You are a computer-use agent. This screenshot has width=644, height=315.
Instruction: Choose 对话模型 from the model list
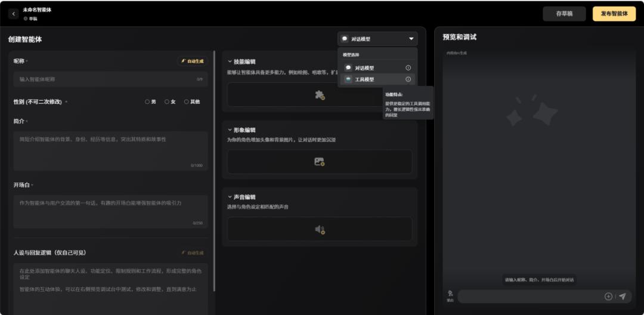(365, 68)
